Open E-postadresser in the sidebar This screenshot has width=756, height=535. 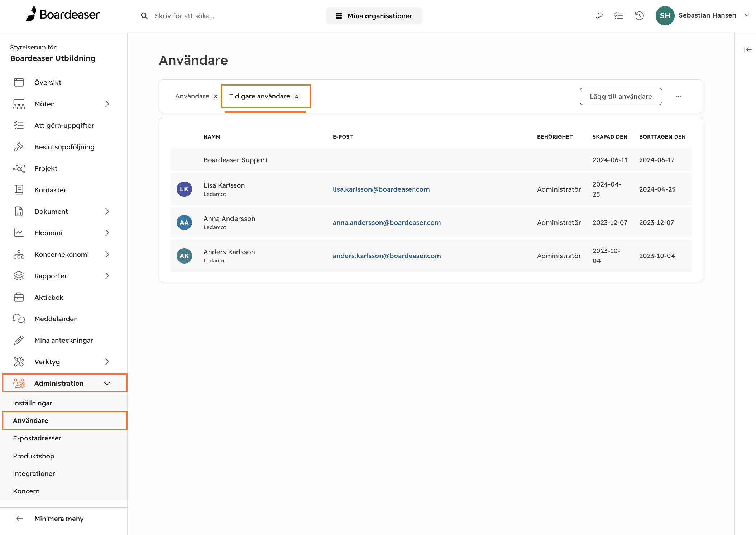37,438
